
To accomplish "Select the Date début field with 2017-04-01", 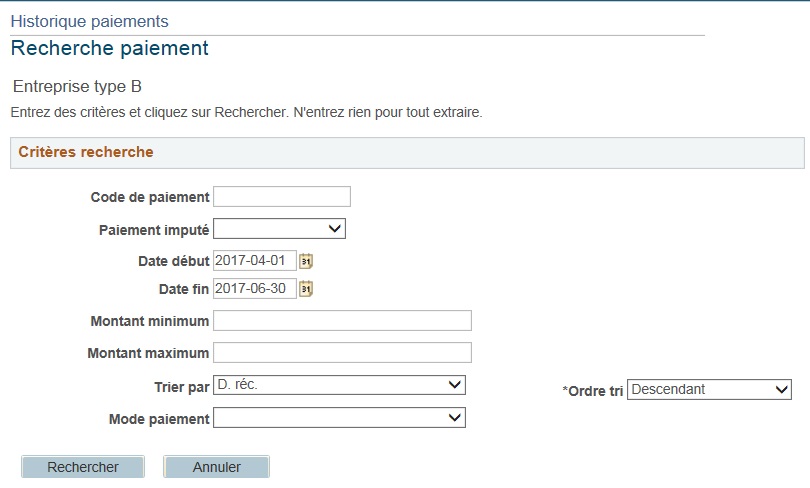I will (x=255, y=261).
